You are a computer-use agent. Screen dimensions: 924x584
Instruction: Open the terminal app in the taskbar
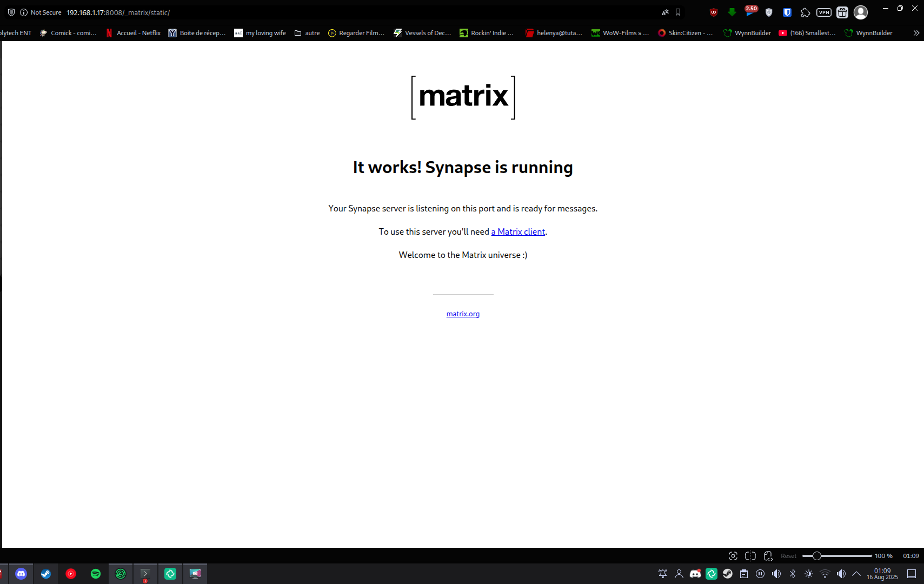point(145,574)
